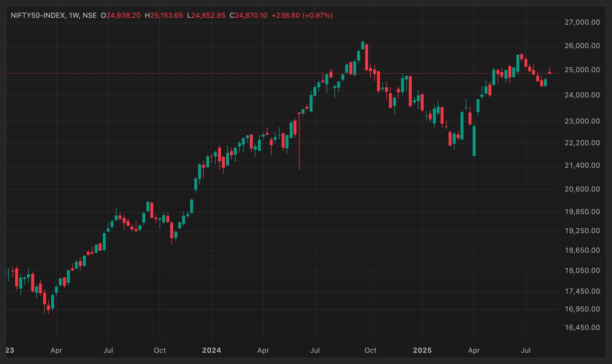612x364 pixels.
Task: Click the 27,000.00 price axis label
Action: pyautogui.click(x=582, y=22)
